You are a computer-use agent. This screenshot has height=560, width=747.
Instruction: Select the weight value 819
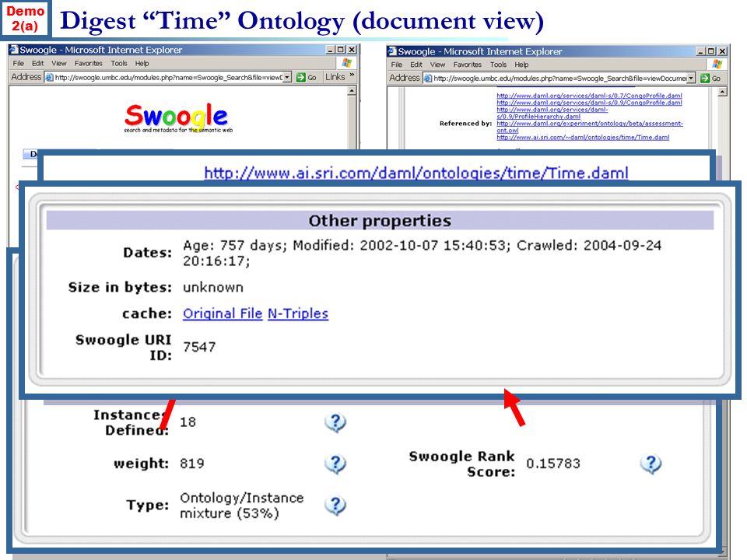click(x=192, y=464)
